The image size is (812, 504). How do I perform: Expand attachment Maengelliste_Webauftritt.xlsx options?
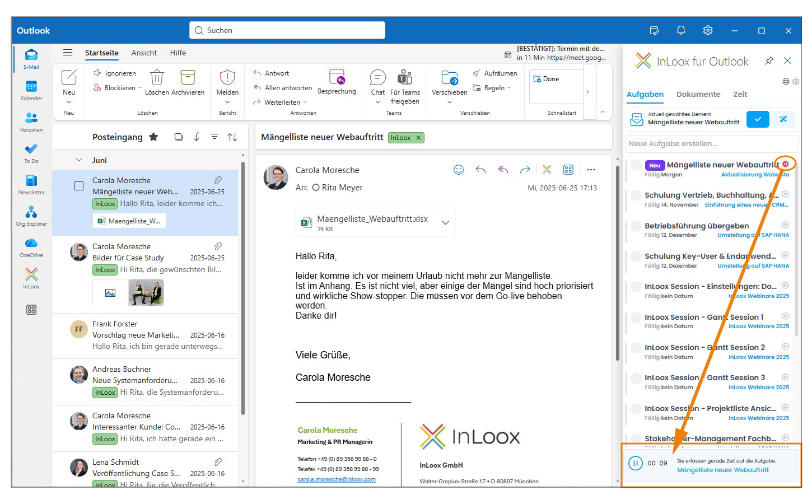coord(445,223)
